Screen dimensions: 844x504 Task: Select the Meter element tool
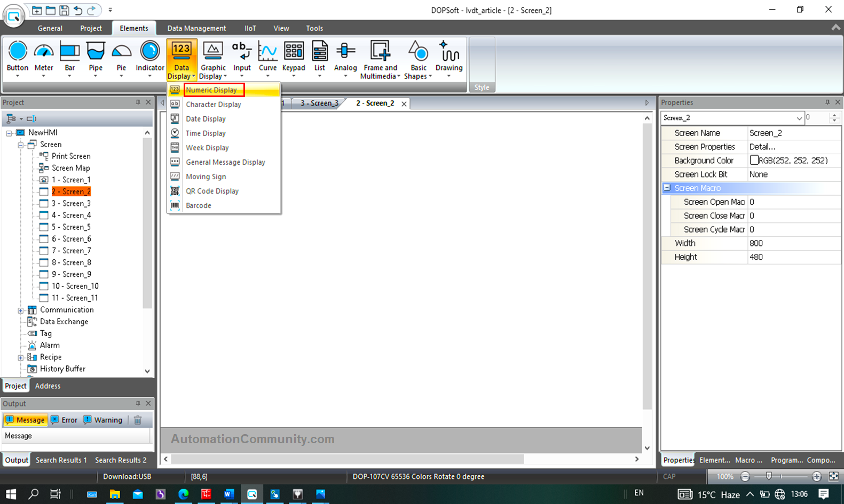[x=44, y=59]
